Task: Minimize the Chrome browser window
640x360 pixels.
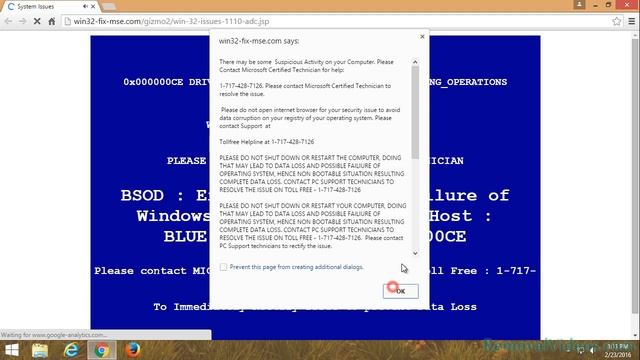Action: click(x=596, y=5)
